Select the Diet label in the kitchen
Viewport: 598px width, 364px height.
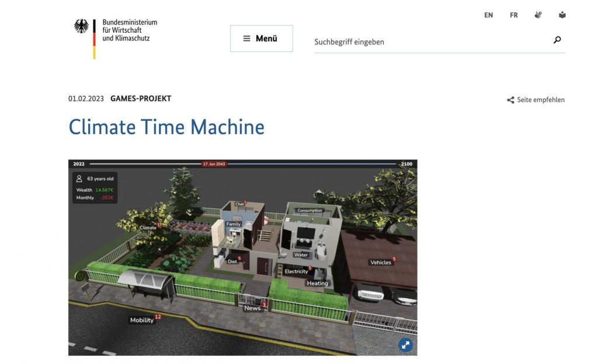(232, 261)
